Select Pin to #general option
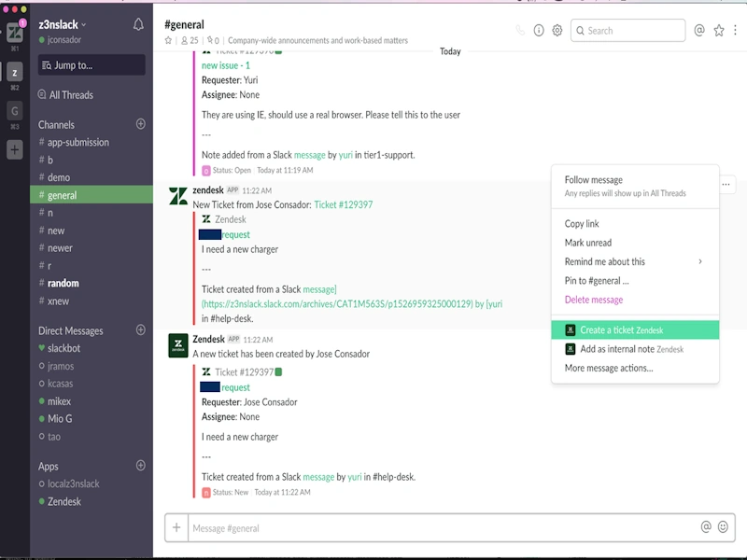Image resolution: width=747 pixels, height=560 pixels. coord(635,281)
